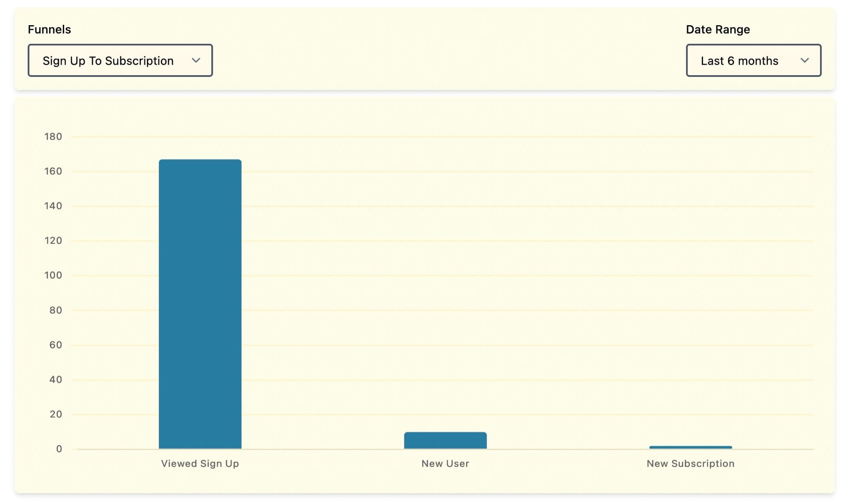Click the top of the tallest funnel bar
This screenshot has width=849, height=504.
pos(200,161)
